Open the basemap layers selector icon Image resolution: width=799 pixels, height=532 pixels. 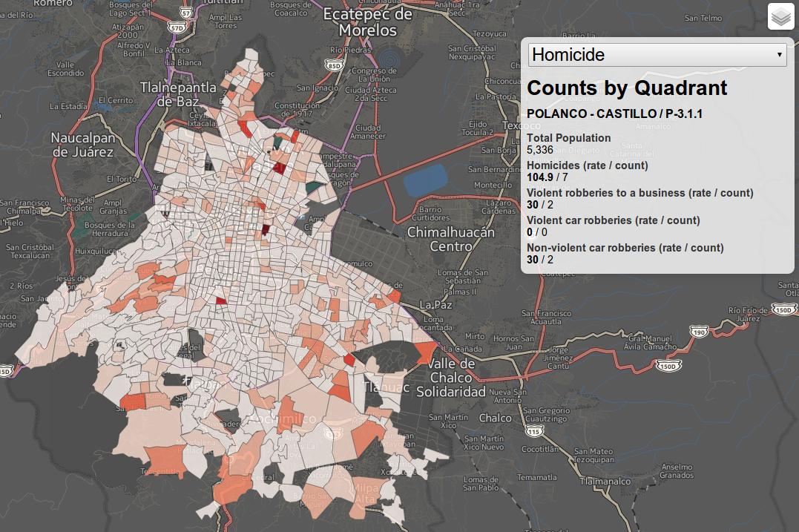tap(780, 16)
